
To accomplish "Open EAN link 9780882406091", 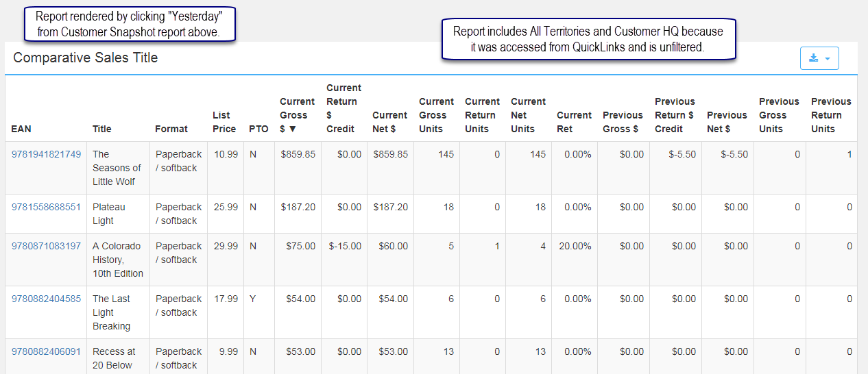I will (x=46, y=351).
